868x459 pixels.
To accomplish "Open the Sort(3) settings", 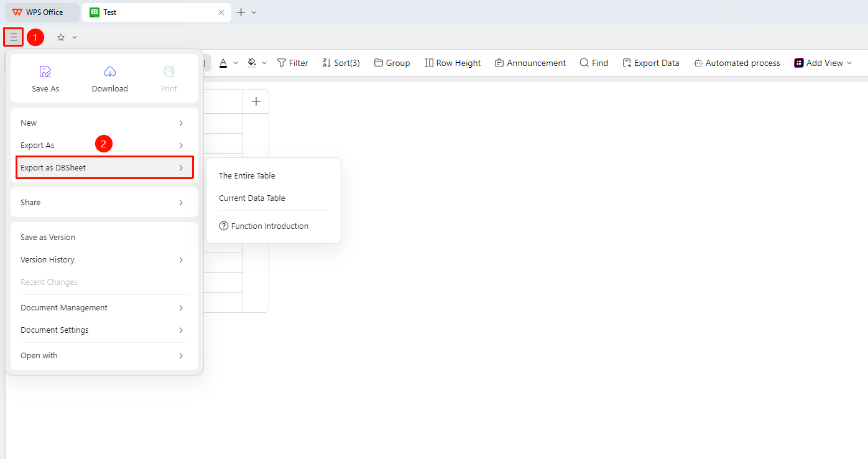I will pos(341,63).
